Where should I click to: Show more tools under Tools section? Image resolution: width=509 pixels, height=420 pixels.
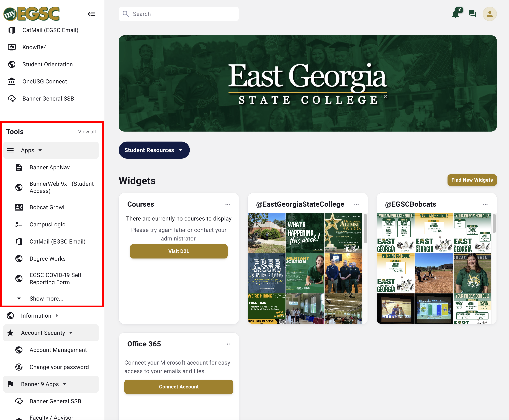coord(47,299)
